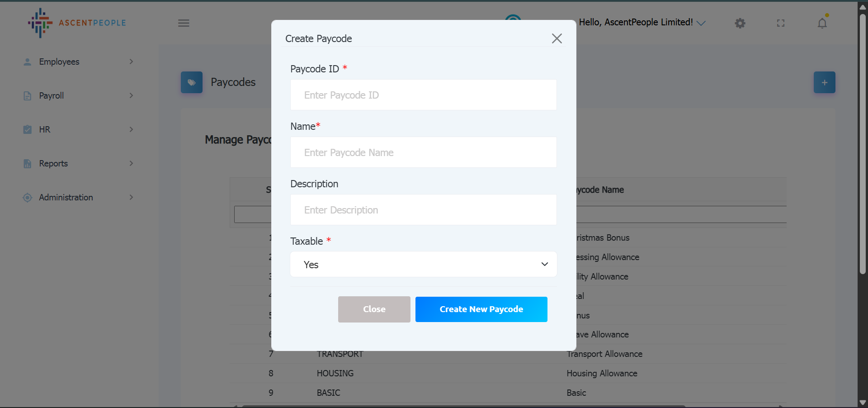Click the hamburger menu icon
The width and height of the screenshot is (868, 408).
pyautogui.click(x=184, y=23)
